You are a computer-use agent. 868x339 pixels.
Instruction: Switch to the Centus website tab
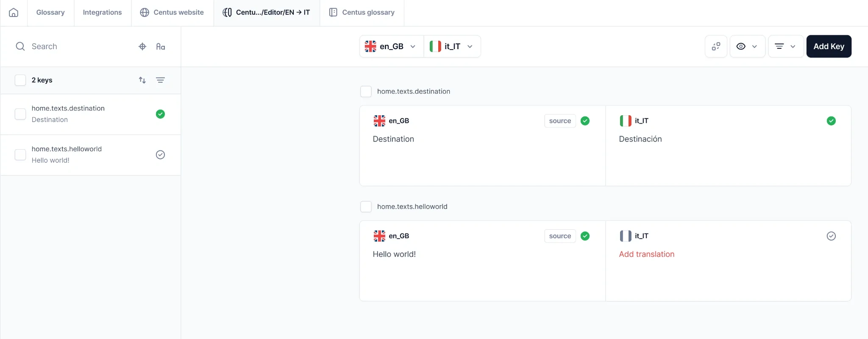tap(172, 13)
